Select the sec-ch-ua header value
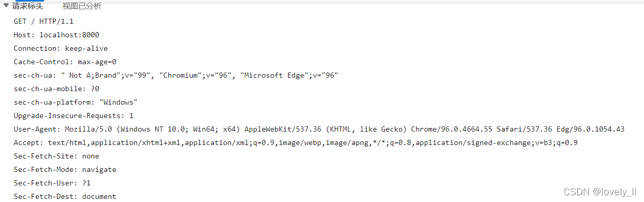 [x=199, y=75]
